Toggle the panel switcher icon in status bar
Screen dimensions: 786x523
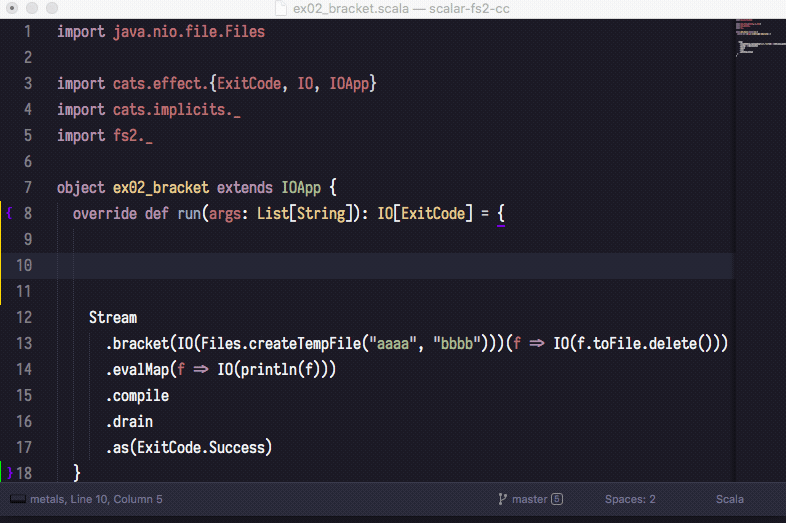(18, 499)
